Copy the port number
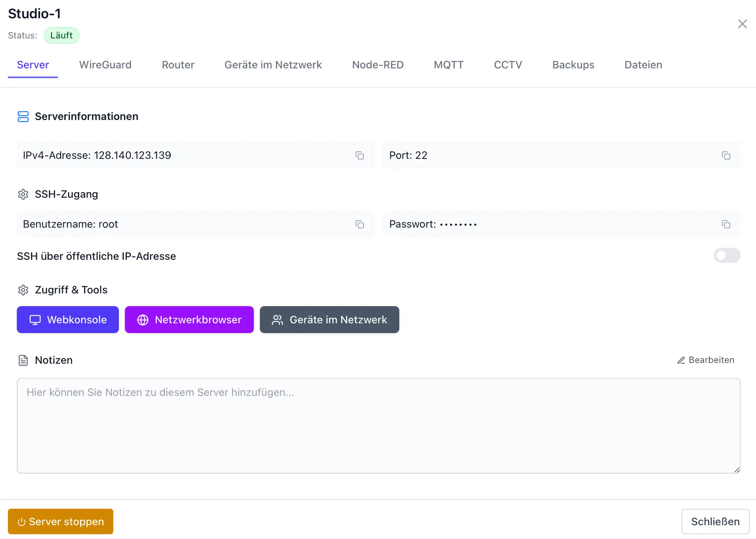The width and height of the screenshot is (756, 539). (x=726, y=156)
